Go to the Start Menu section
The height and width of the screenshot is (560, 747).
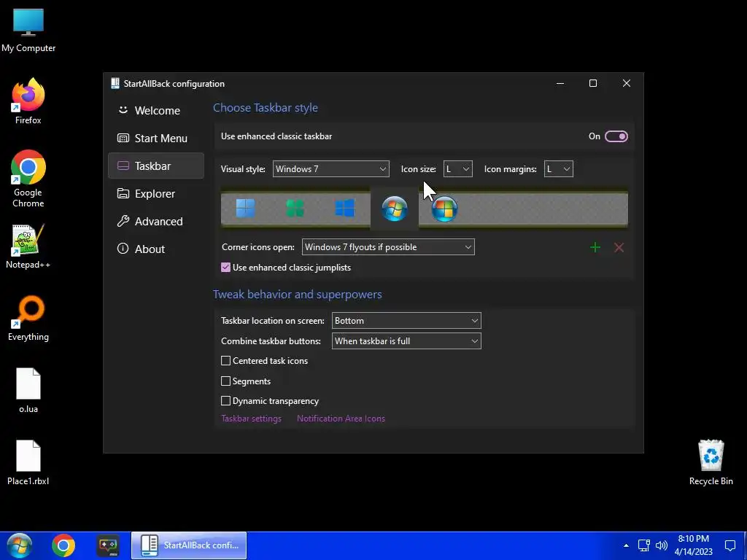coord(156,138)
